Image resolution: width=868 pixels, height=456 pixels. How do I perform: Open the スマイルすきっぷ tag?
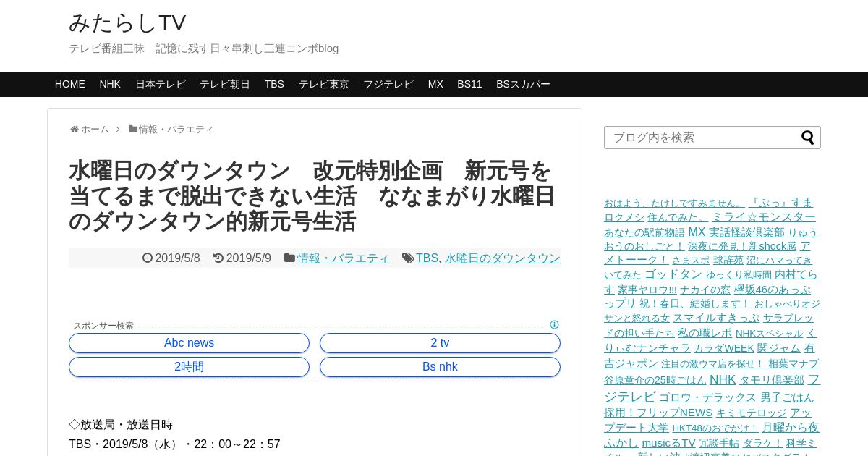pos(716,318)
